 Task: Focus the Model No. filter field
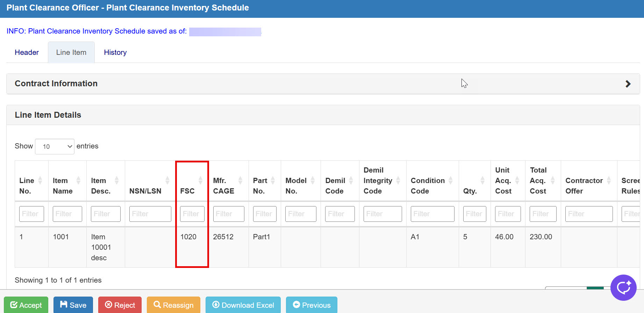pos(301,214)
